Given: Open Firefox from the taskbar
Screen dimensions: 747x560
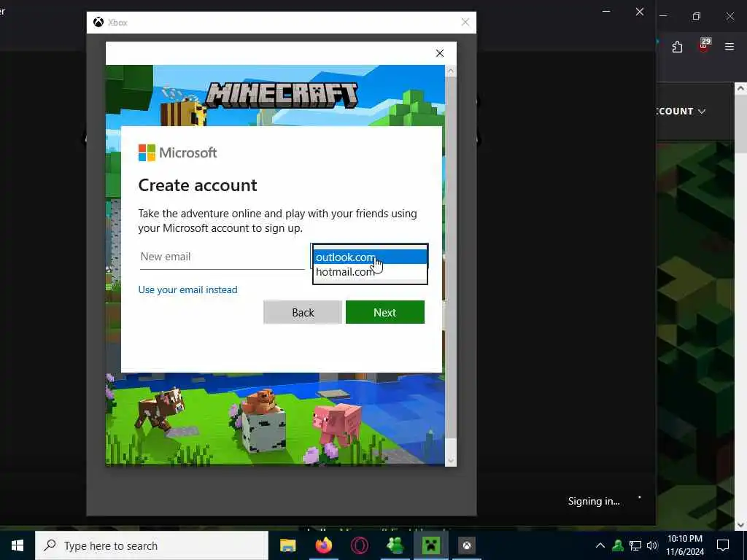Looking at the screenshot, I should 324,545.
